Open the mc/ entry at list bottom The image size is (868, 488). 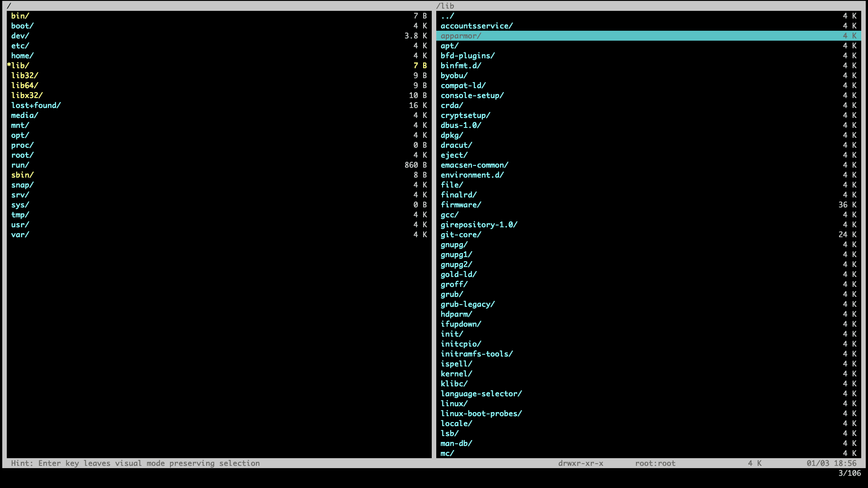447,453
